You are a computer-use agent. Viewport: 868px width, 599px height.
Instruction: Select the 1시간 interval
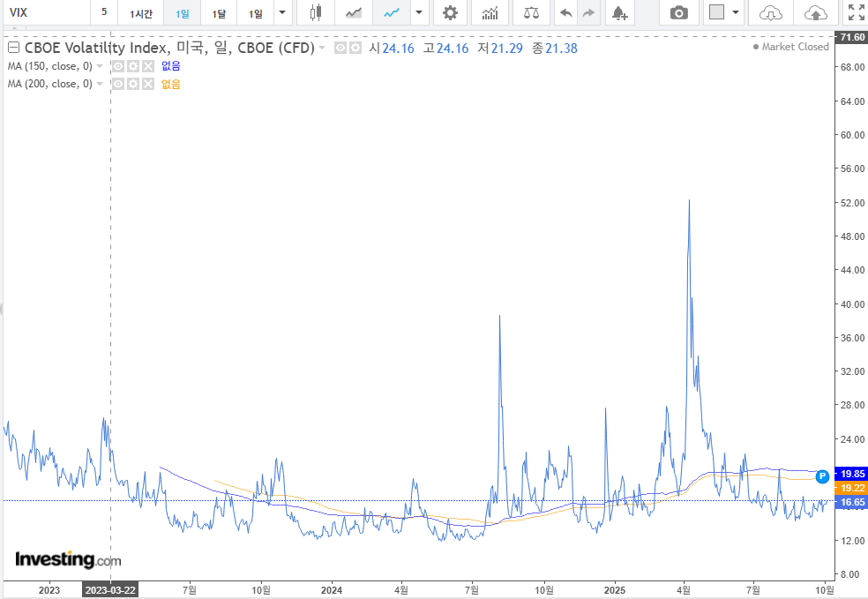(140, 12)
